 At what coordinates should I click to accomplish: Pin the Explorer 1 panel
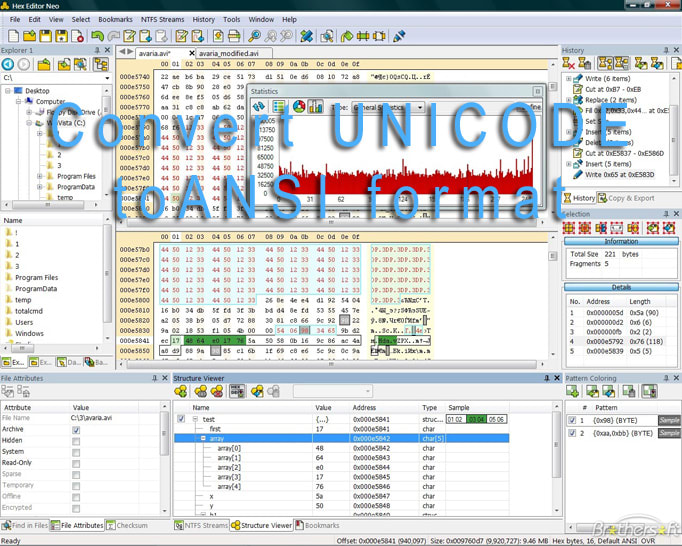point(97,50)
